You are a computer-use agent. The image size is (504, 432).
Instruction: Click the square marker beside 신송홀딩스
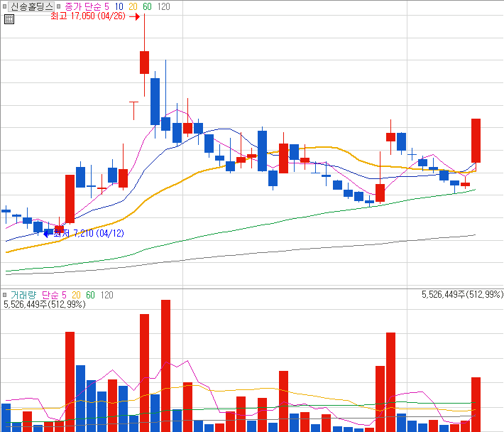click(x=4, y=6)
